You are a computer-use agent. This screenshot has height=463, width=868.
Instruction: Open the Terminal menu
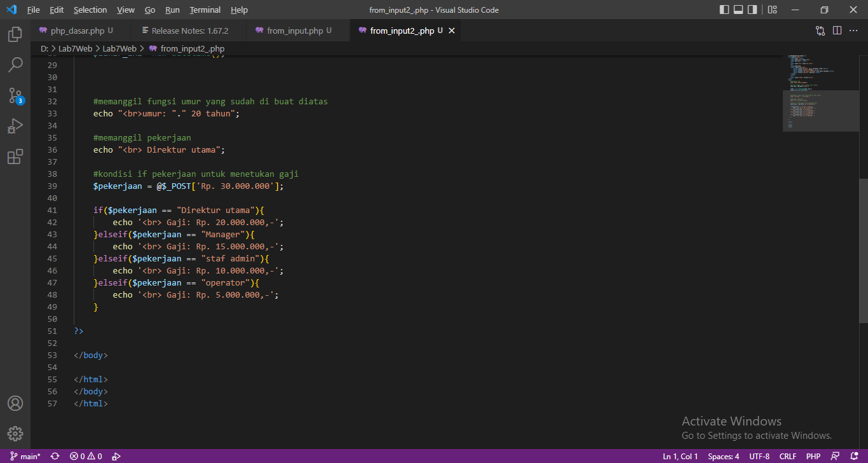(205, 10)
